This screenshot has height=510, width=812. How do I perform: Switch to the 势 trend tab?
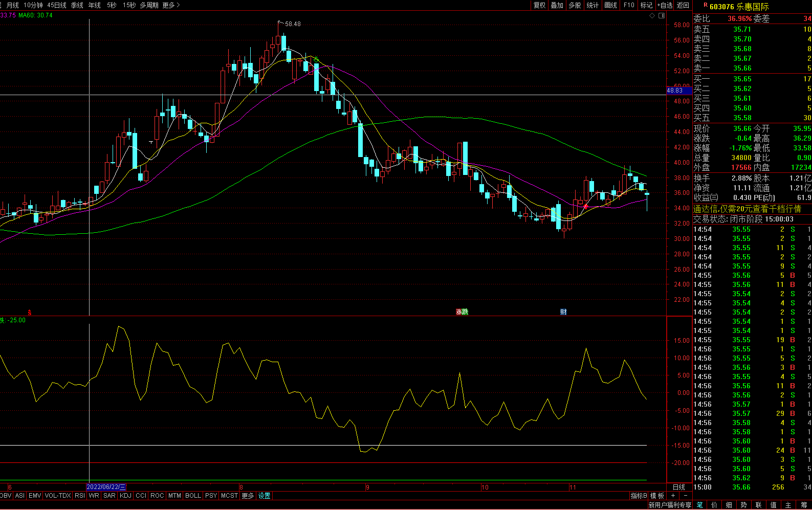click(x=744, y=505)
